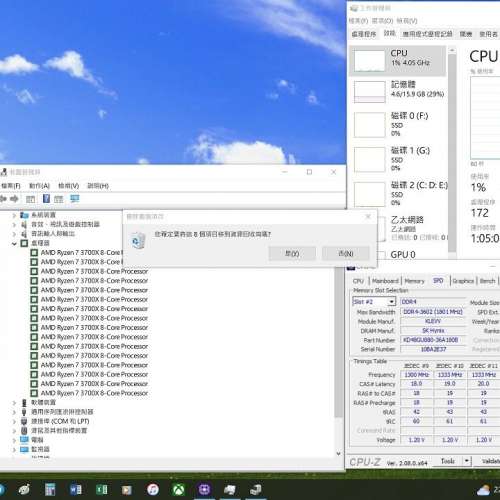500x500 pixels.
Task: Expand the 音效、視訊及遊戲控制器 node
Action: (x=14, y=225)
